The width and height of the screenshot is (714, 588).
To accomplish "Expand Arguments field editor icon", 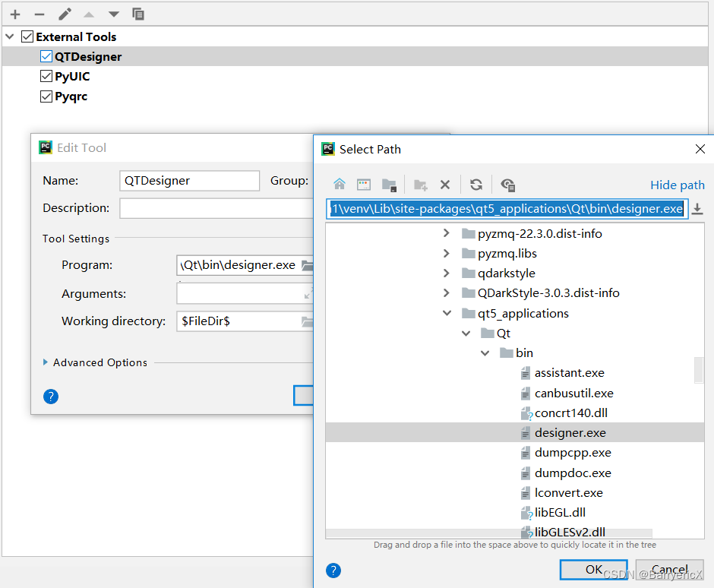I will coord(308,294).
